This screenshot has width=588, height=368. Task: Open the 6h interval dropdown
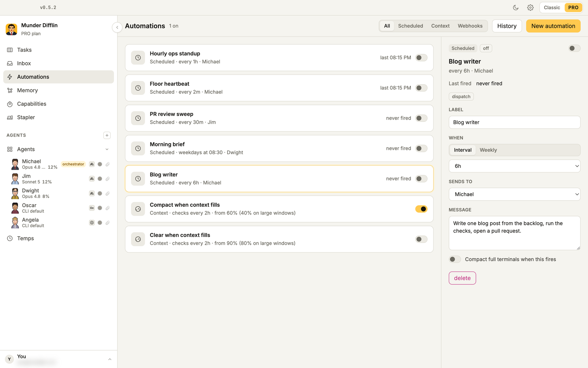pos(514,166)
